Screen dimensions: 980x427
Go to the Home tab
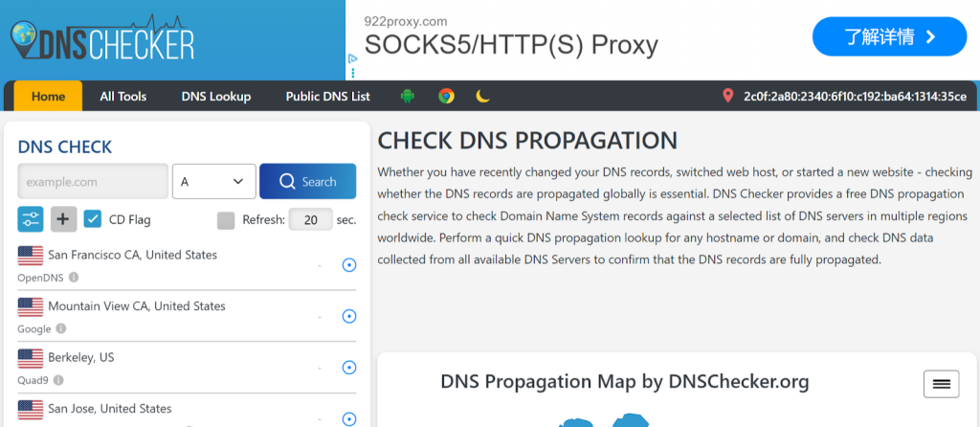click(x=48, y=97)
